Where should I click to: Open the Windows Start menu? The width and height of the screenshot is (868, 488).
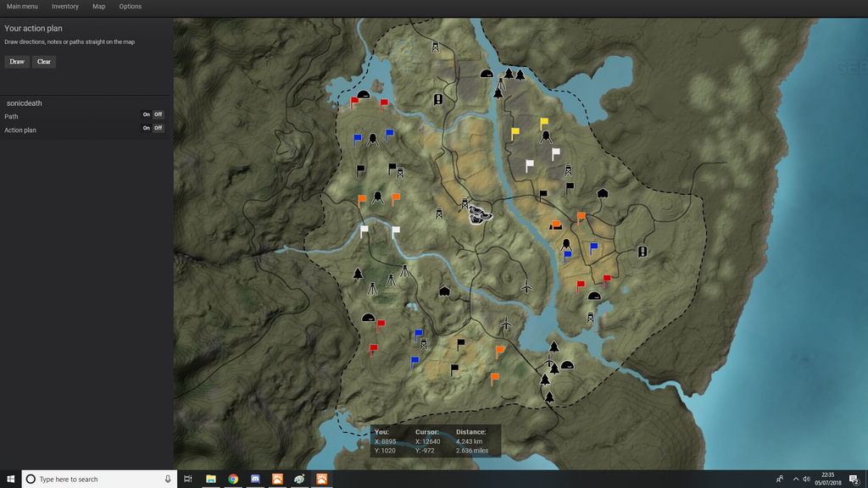tap(10, 480)
